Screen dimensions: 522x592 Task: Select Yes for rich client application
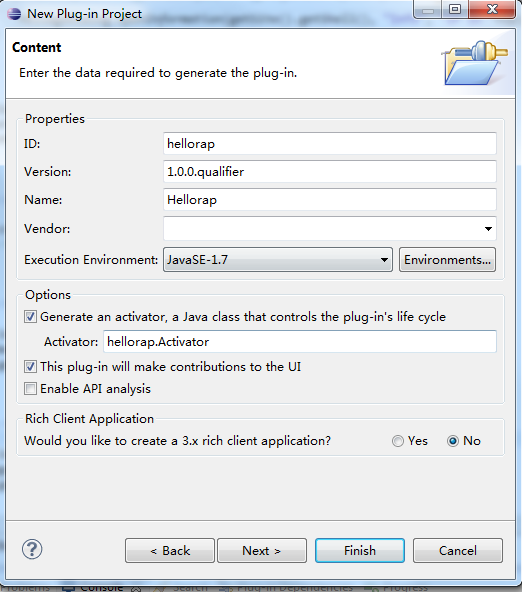click(398, 441)
